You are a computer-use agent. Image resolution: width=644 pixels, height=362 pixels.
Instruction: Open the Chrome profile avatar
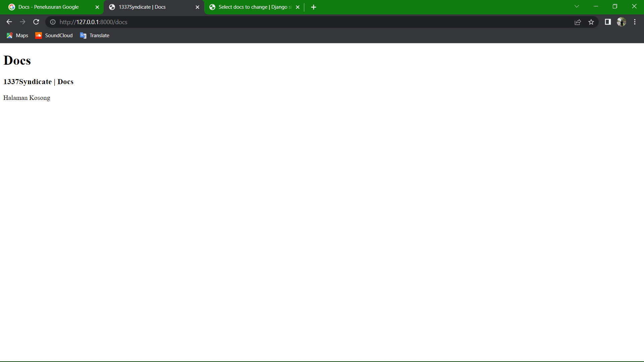[x=621, y=22]
